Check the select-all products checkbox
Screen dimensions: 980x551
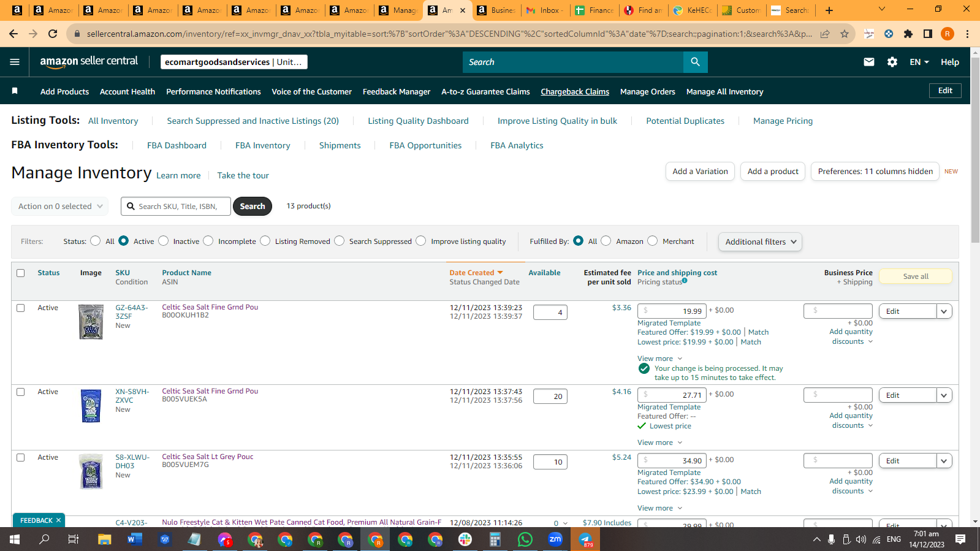click(x=21, y=273)
